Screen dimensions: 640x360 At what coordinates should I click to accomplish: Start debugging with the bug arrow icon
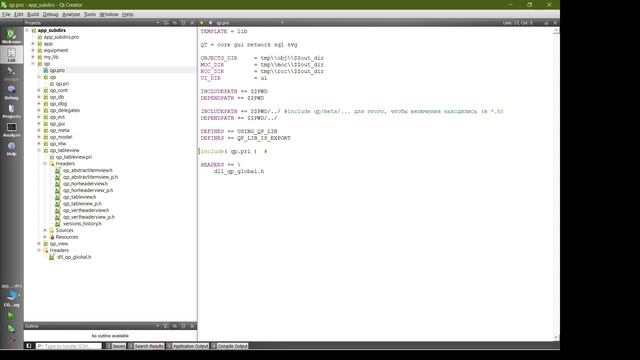(x=11, y=328)
